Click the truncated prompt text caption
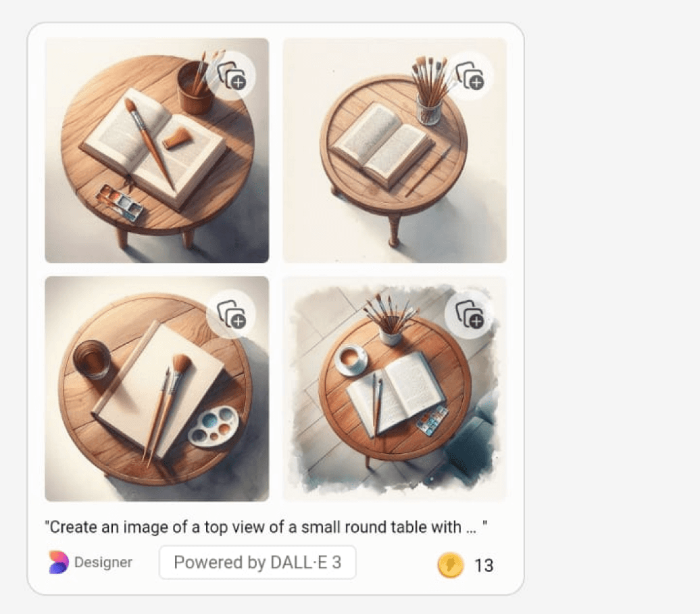Image resolution: width=700 pixels, height=614 pixels. (x=266, y=527)
